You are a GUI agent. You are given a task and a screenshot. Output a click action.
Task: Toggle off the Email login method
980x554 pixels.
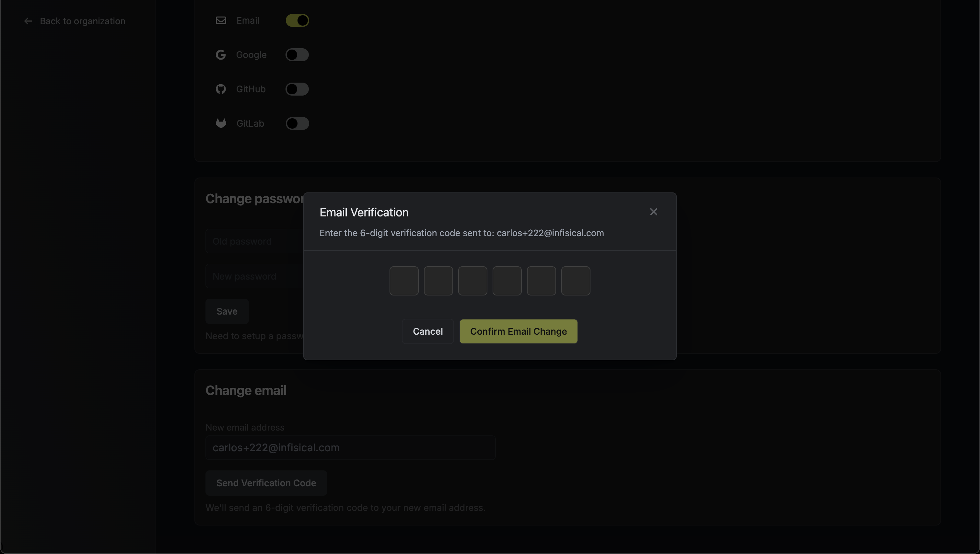coord(297,20)
